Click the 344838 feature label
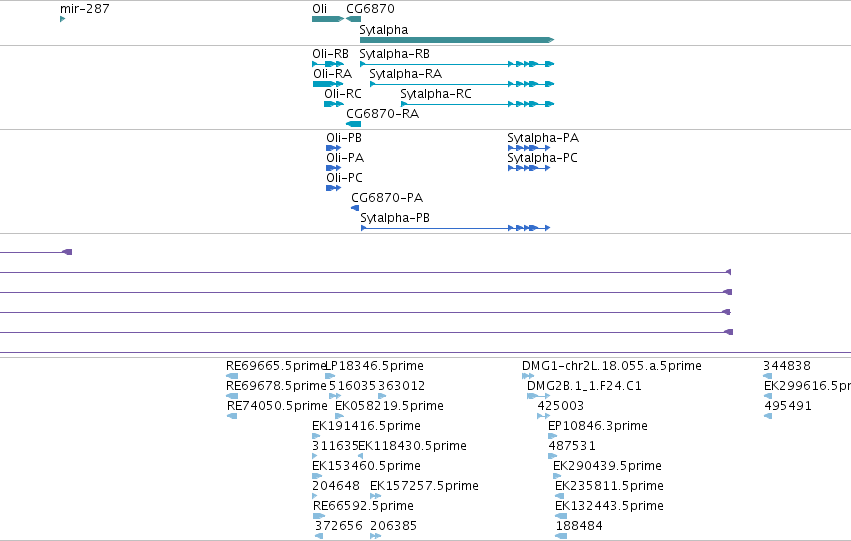The image size is (851, 541). coord(787,366)
